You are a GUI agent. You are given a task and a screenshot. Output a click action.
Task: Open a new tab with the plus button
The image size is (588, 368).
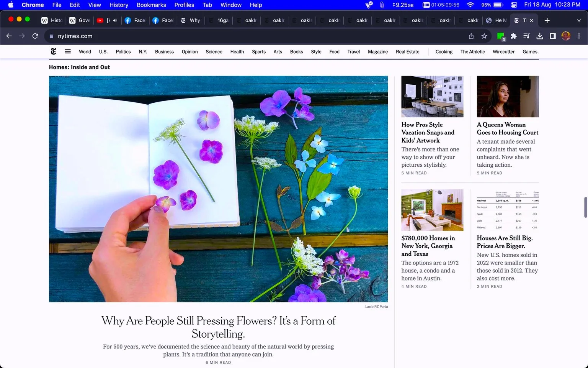tap(547, 20)
